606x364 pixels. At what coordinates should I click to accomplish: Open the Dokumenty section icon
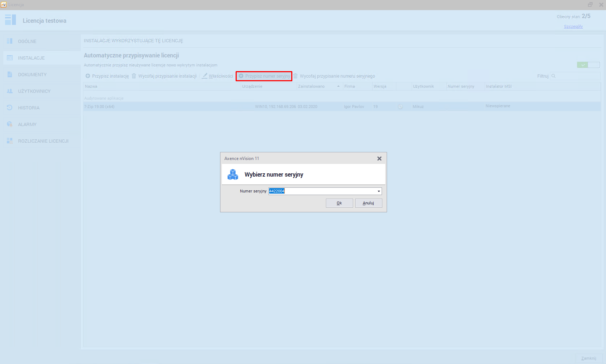pos(10,74)
